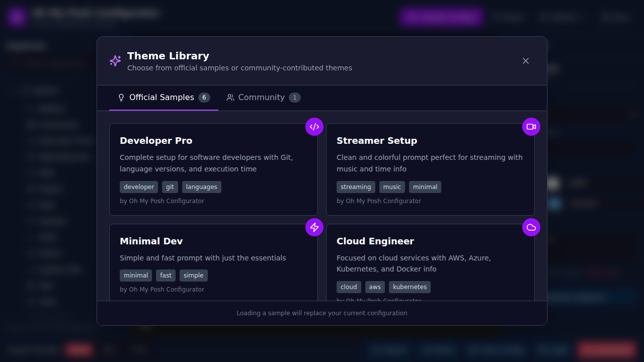Click the lightning bolt icon on Minimal Dev
644x362 pixels.
pos(314,227)
